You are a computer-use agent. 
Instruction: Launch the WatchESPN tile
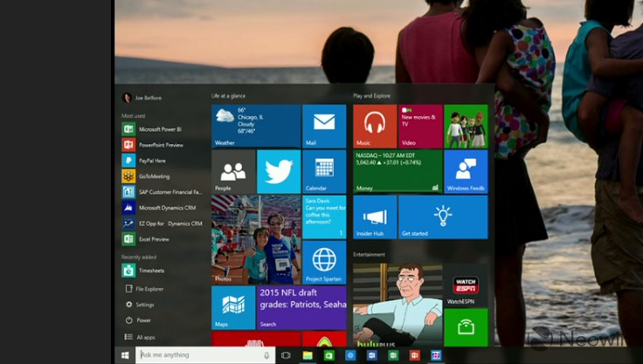467,285
